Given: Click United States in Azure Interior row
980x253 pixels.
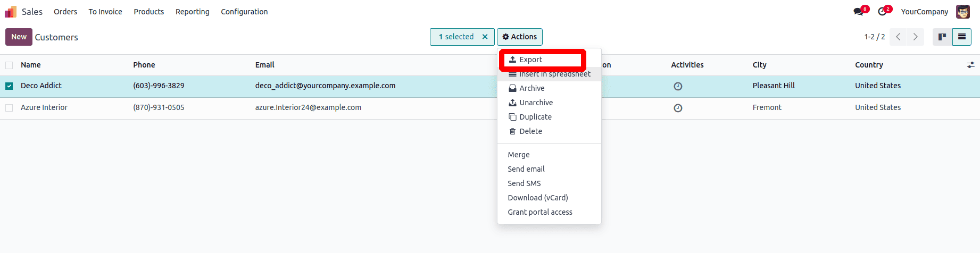Looking at the screenshot, I should pos(878,107).
